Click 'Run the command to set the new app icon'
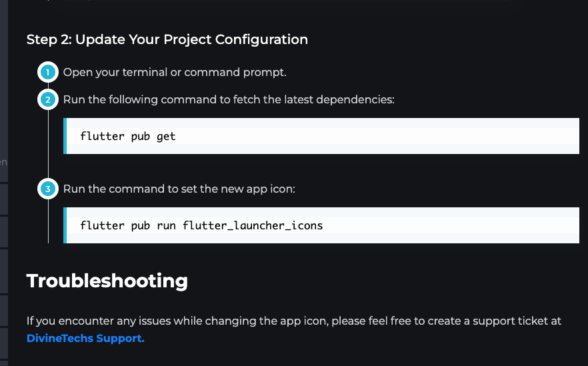This screenshot has height=366, width=588. (x=179, y=189)
